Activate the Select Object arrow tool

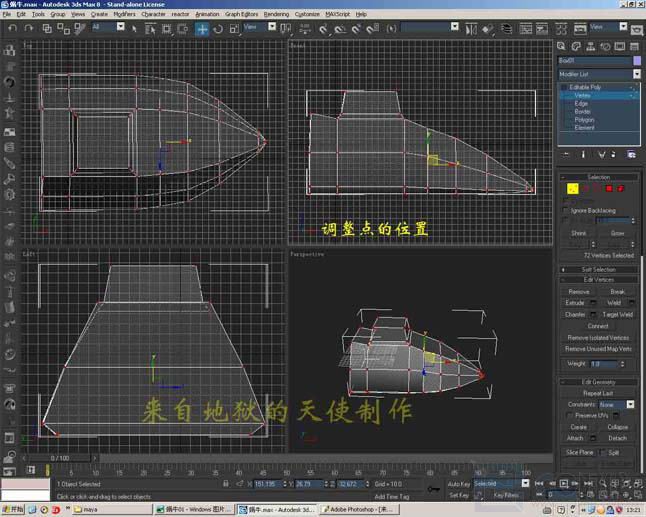coord(134,29)
